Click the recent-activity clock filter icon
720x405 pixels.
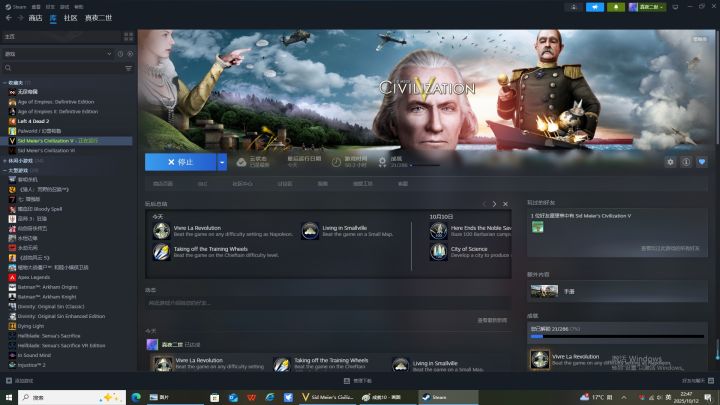coord(120,54)
